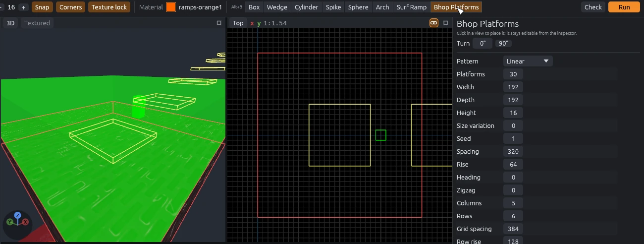Screen dimensions: 644x244
Task: Click the Bhop Platforms panel heading
Action: (x=487, y=23)
